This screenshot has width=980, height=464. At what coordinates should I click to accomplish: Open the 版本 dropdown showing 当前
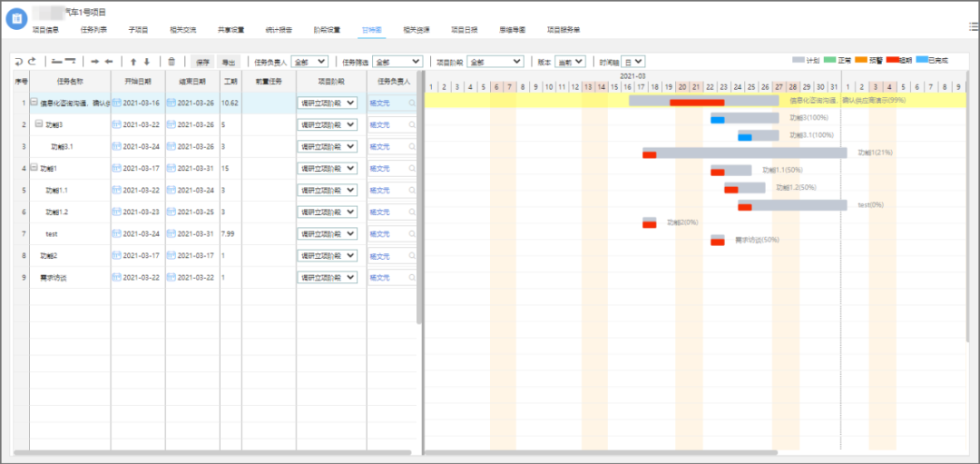[x=570, y=61]
